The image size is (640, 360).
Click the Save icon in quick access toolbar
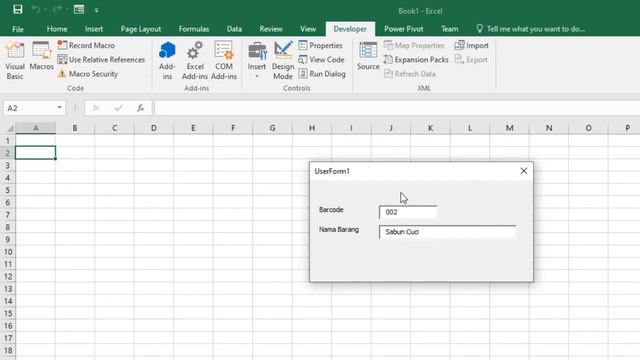(x=18, y=9)
